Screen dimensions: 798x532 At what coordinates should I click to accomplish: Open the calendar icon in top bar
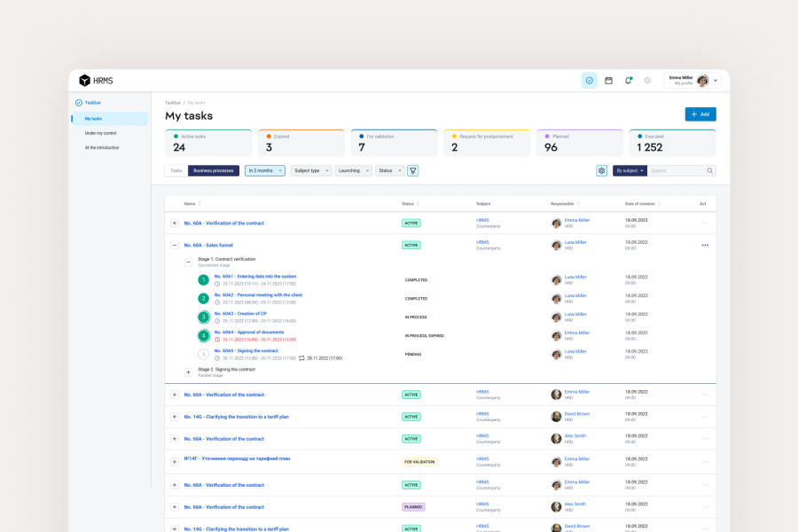tap(609, 81)
